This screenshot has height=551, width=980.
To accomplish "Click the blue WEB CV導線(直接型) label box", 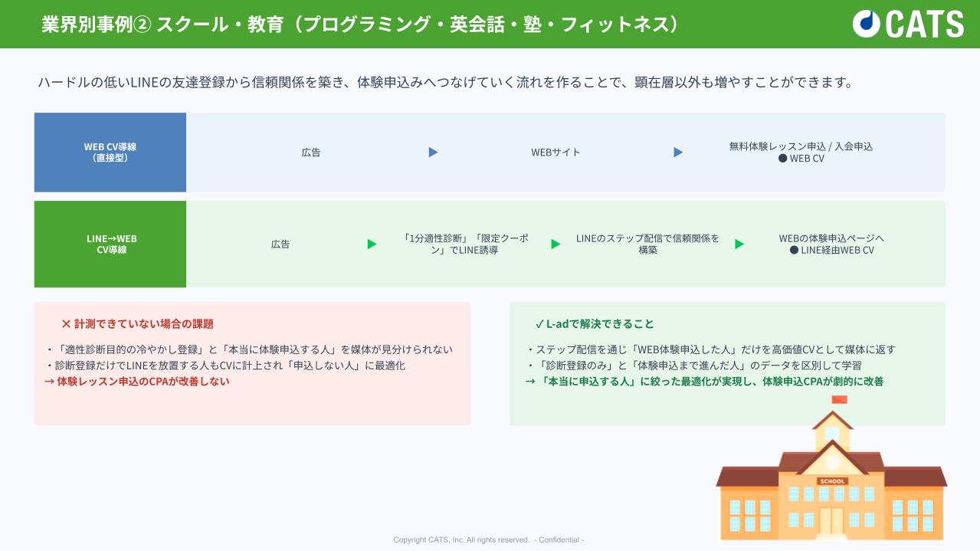I will (110, 153).
